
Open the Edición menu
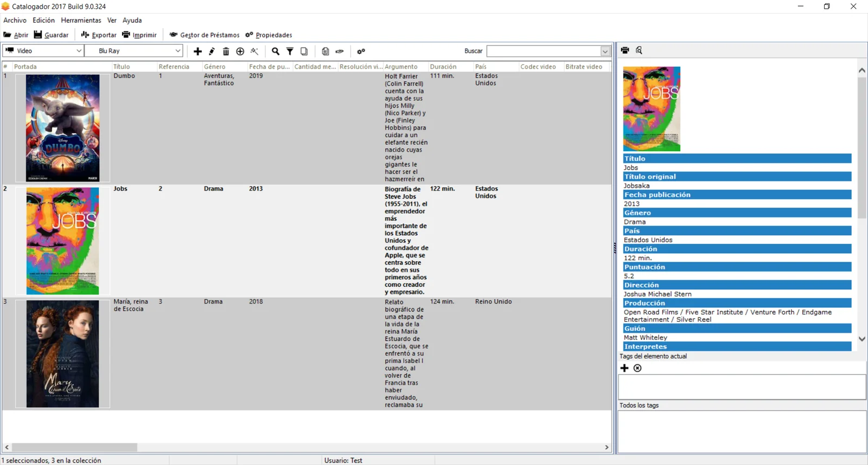43,20
